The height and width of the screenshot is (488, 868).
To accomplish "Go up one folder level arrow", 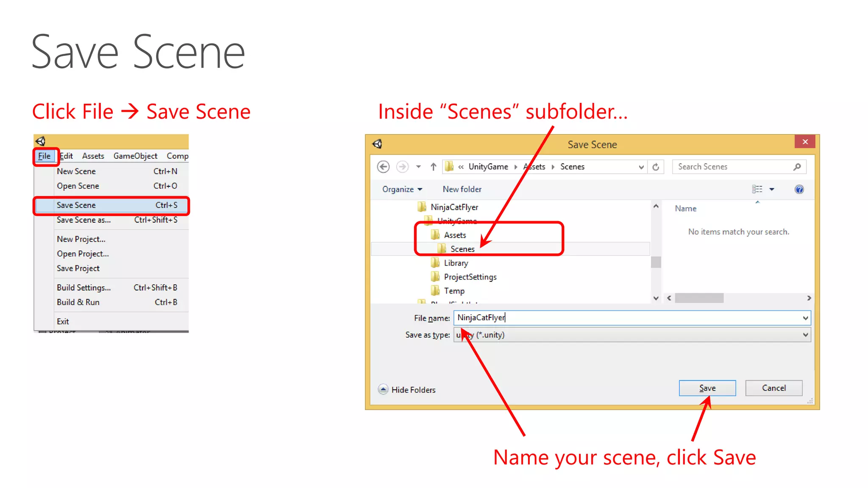I will [433, 167].
